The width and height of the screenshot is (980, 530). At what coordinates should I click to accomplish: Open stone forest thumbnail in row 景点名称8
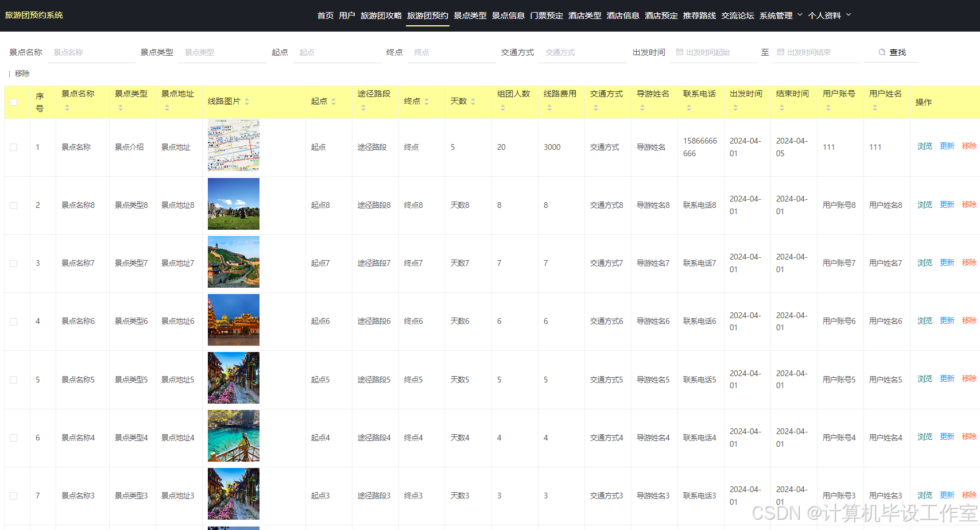[234, 204]
